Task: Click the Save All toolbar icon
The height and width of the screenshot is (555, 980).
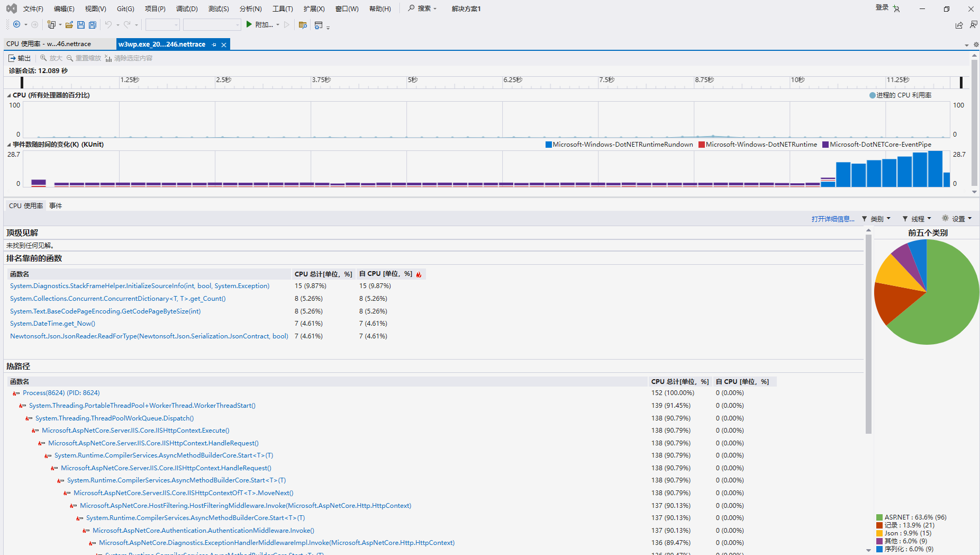Action: coord(93,25)
